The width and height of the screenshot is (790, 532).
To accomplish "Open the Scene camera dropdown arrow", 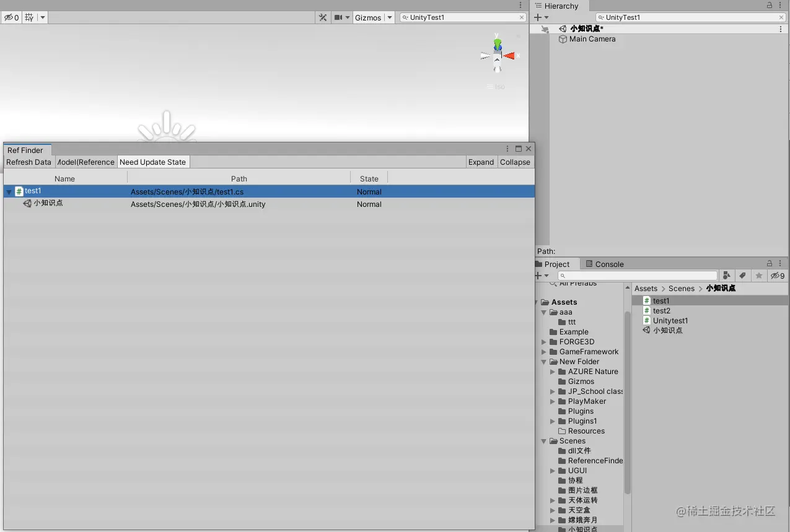I will [x=348, y=17].
